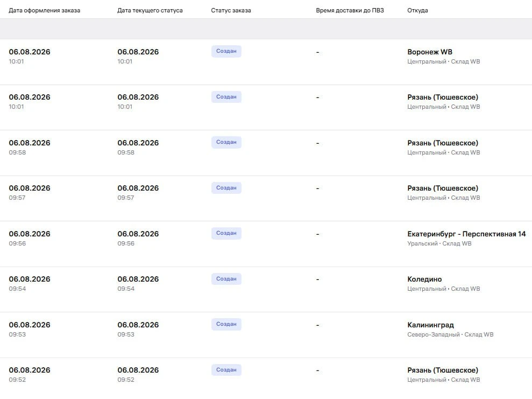This screenshot has width=532, height=399.
Task: Click order date 06.08.2026 in the Коледино row
Action: 30,279
